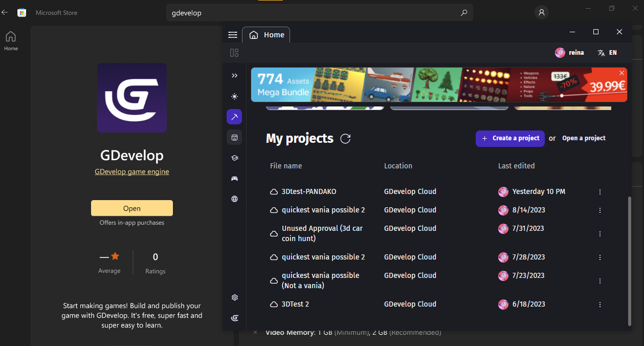This screenshot has width=644, height=346.
Task: Click the 7/31/2023 last edited date
Action: (x=528, y=228)
